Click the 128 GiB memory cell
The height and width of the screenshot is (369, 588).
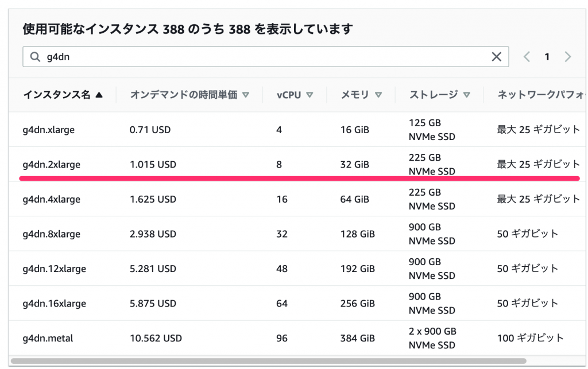pos(357,234)
